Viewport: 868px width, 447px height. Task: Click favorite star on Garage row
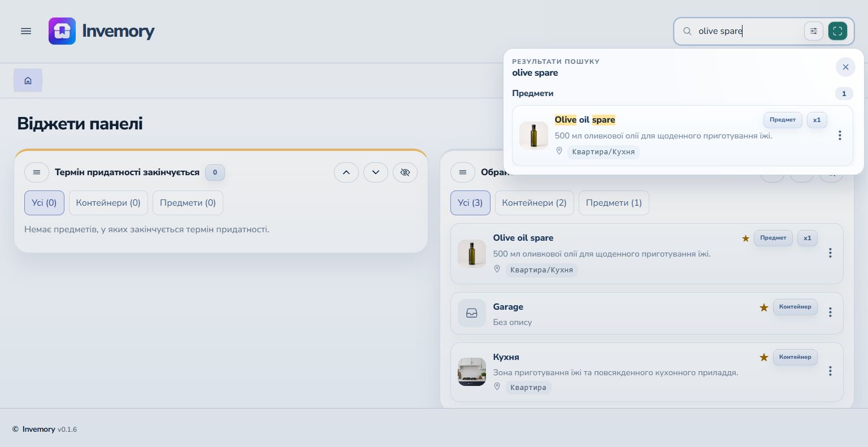(x=764, y=307)
